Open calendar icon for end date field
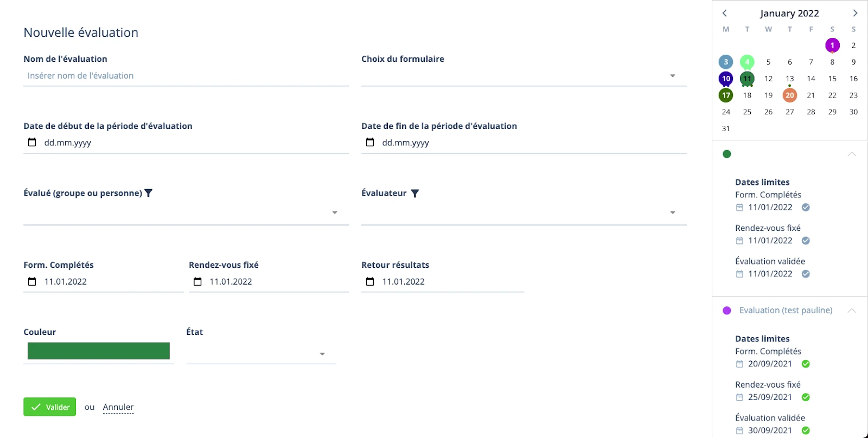The height and width of the screenshot is (438, 868). point(370,143)
